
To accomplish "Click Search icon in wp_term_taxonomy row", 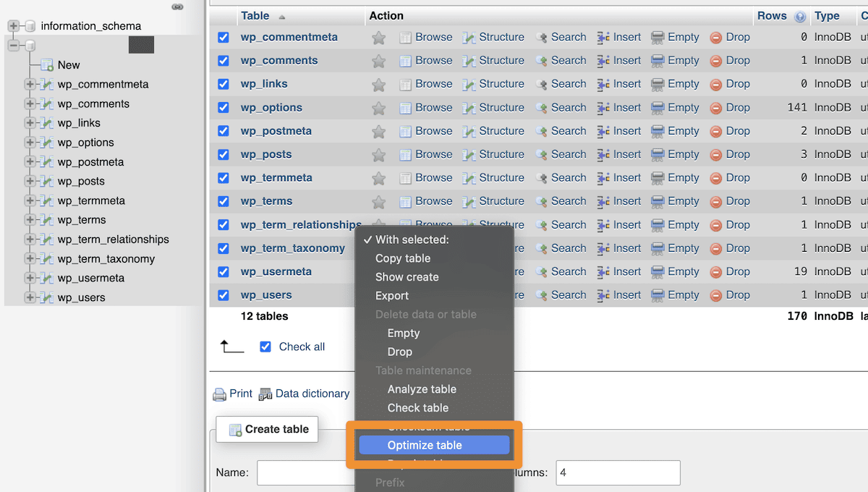I will coord(542,248).
